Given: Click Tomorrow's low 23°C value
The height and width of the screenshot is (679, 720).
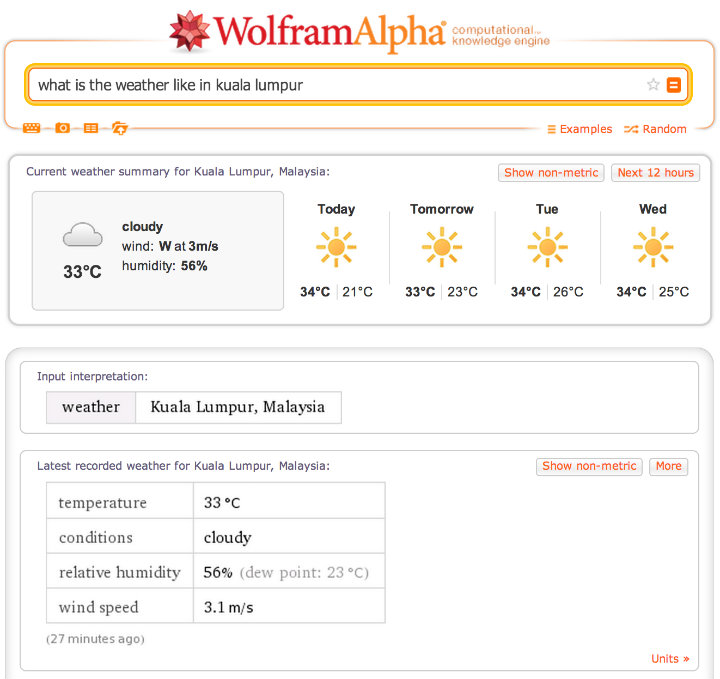Looking at the screenshot, I should 462,292.
